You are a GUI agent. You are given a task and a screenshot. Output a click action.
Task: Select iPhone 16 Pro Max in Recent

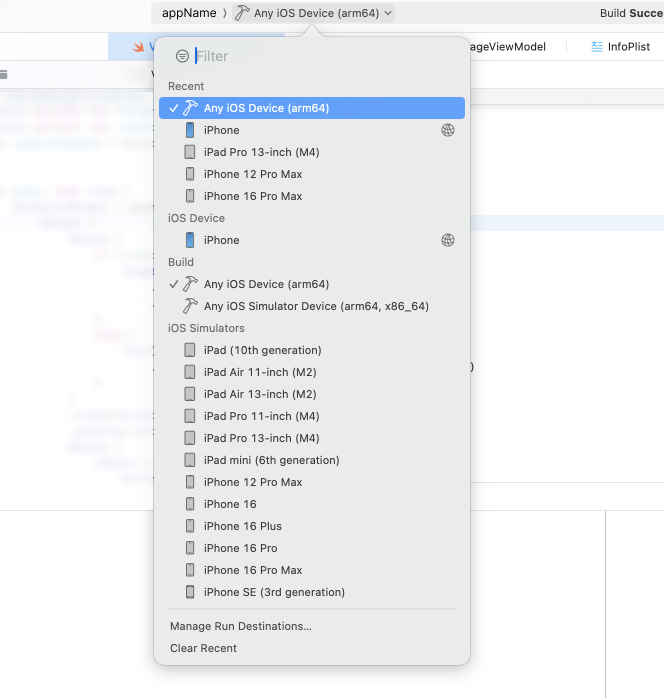point(312,196)
